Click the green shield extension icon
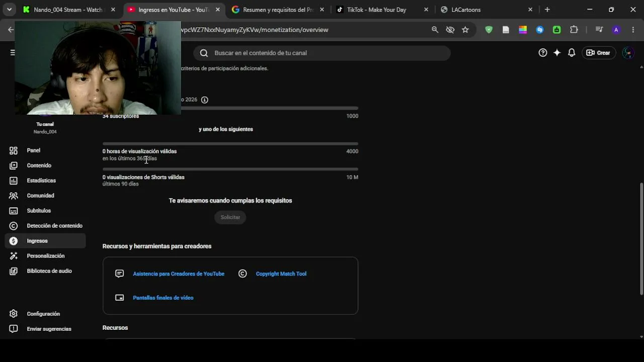Image resolution: width=644 pixels, height=362 pixels. pos(489,30)
